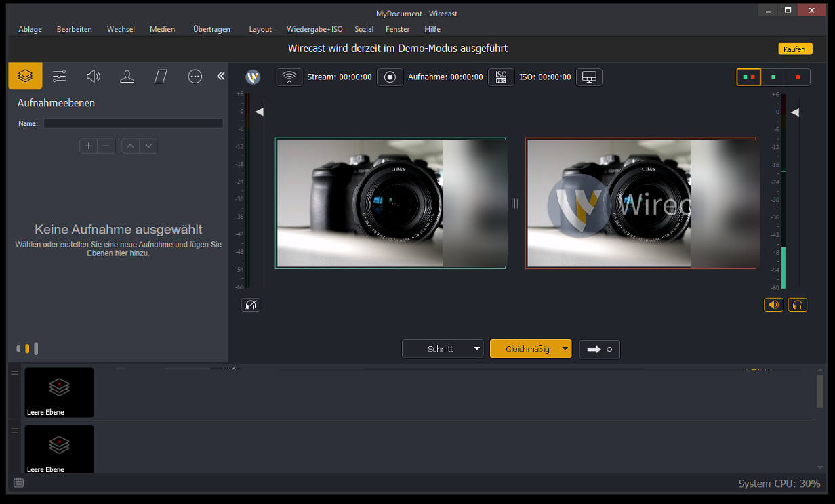Click the first layer row handle icon
Screen dimensions: 835x504
[x=14, y=373]
